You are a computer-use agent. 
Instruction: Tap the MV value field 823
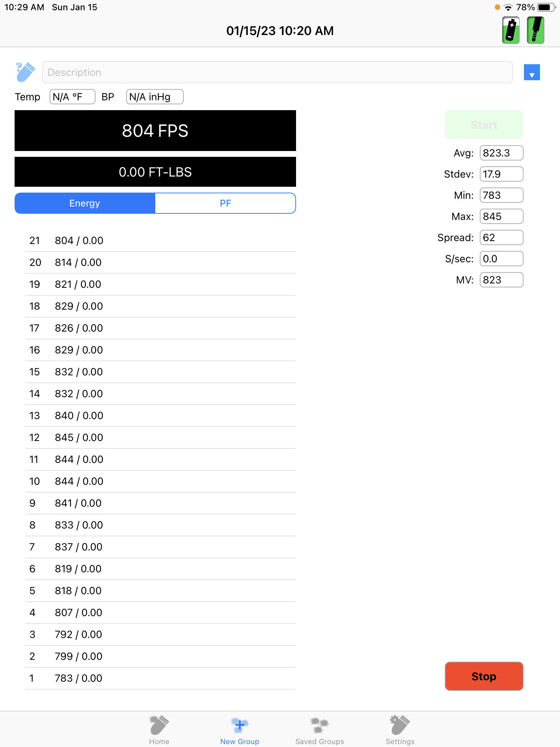pyautogui.click(x=501, y=280)
